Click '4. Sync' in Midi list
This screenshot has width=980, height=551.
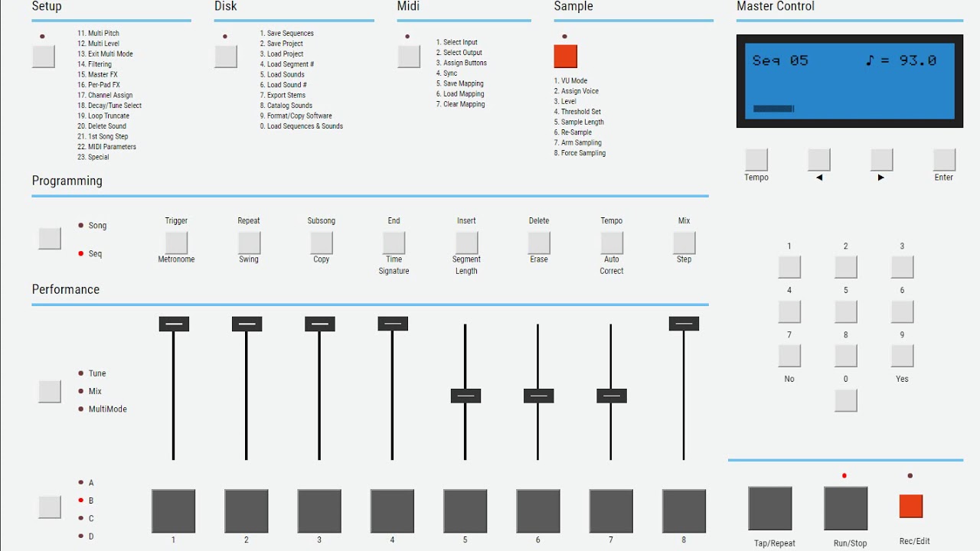coord(447,73)
